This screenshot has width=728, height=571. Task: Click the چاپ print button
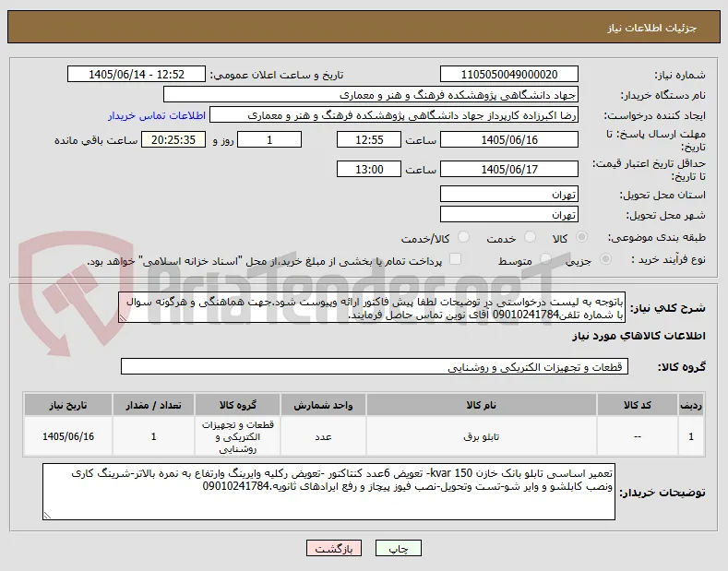(x=399, y=549)
